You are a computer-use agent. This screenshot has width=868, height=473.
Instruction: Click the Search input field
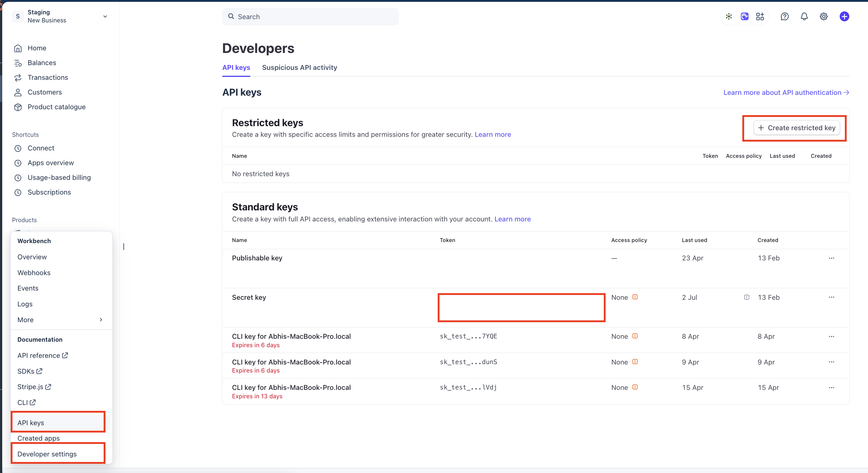[x=310, y=17]
